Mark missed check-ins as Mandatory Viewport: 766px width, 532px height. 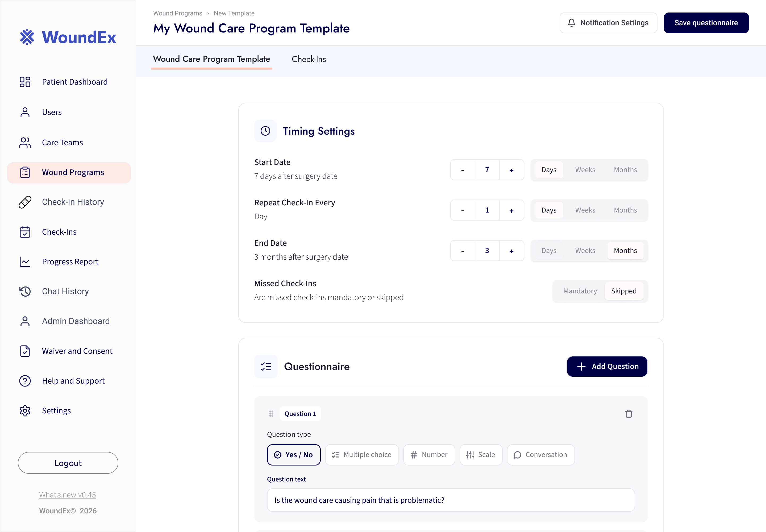(580, 291)
